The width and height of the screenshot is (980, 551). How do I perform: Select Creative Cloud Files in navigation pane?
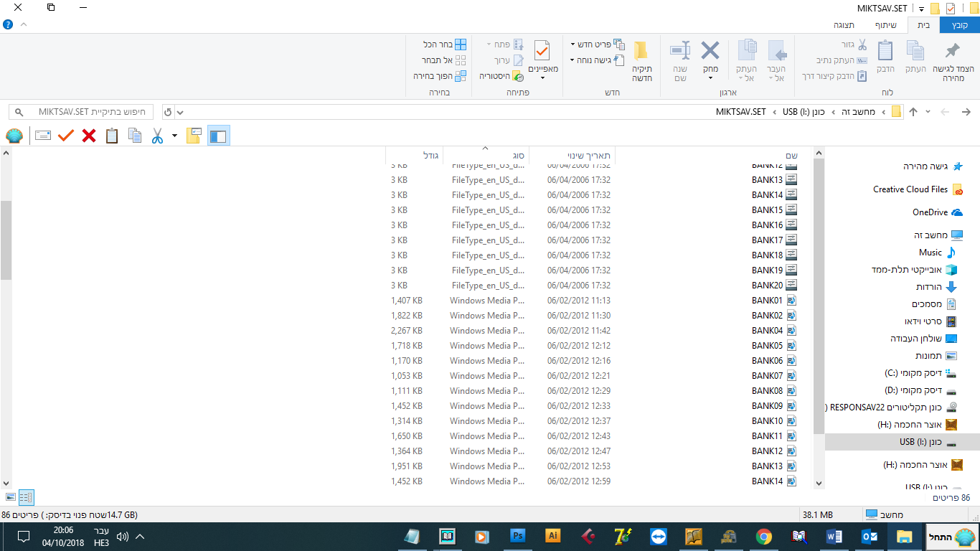(918, 189)
